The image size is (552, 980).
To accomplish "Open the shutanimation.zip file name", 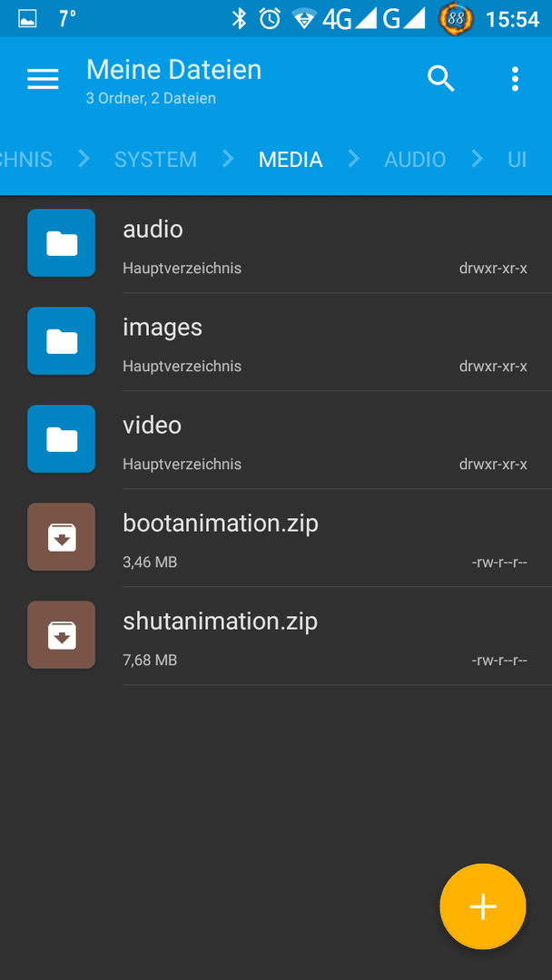I will pyautogui.click(x=220, y=622).
